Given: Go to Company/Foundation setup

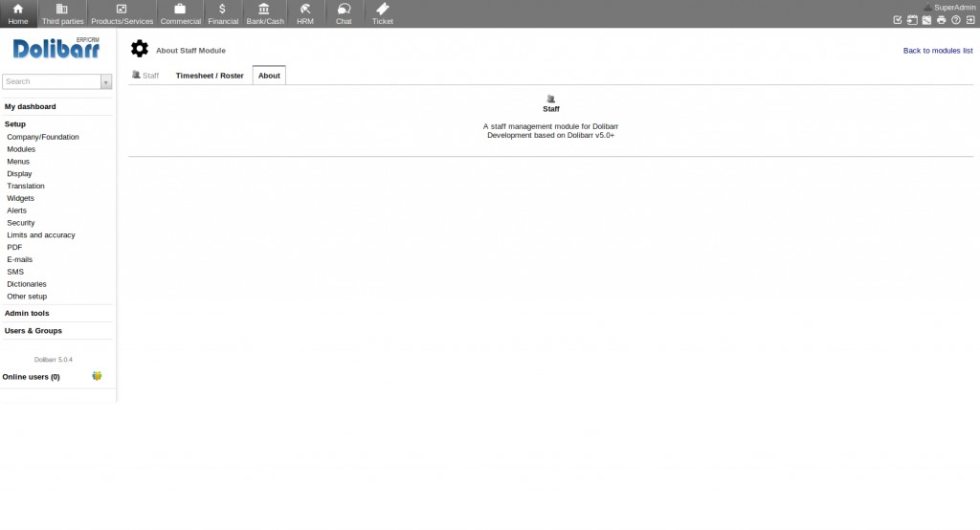Looking at the screenshot, I should point(43,137).
